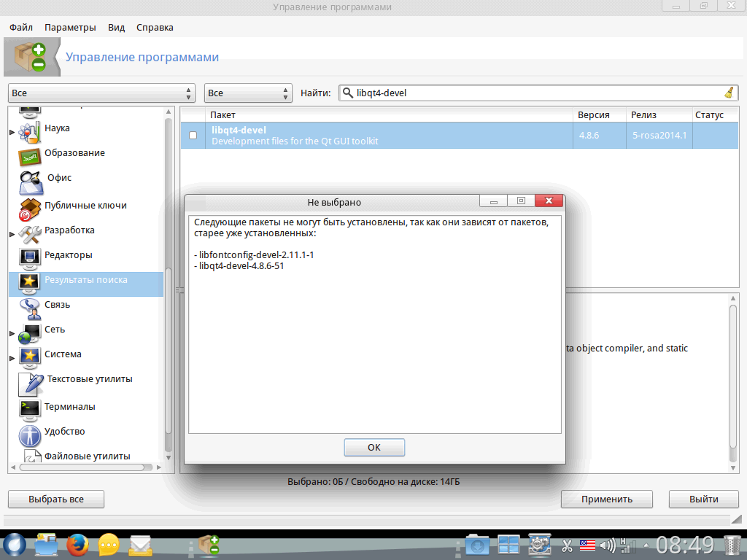Click the Разработка tools icon
The height and width of the screenshot is (560, 747).
29,234
